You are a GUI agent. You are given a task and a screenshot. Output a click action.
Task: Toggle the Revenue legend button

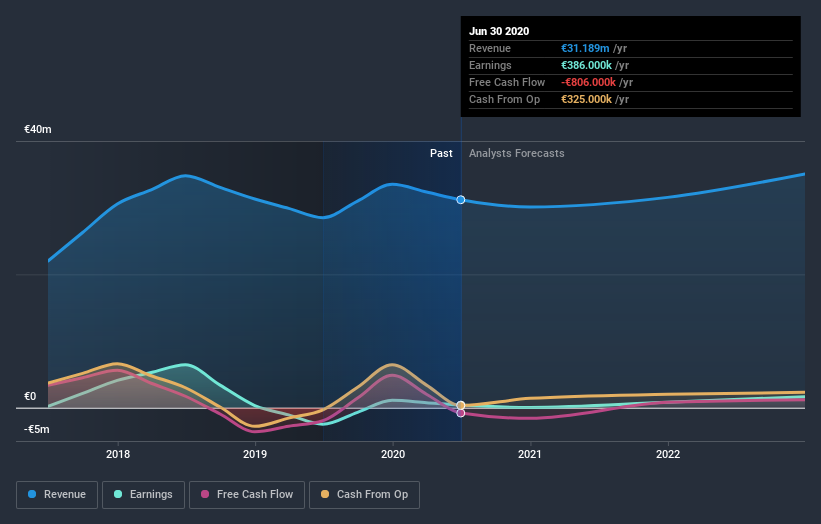coord(57,495)
